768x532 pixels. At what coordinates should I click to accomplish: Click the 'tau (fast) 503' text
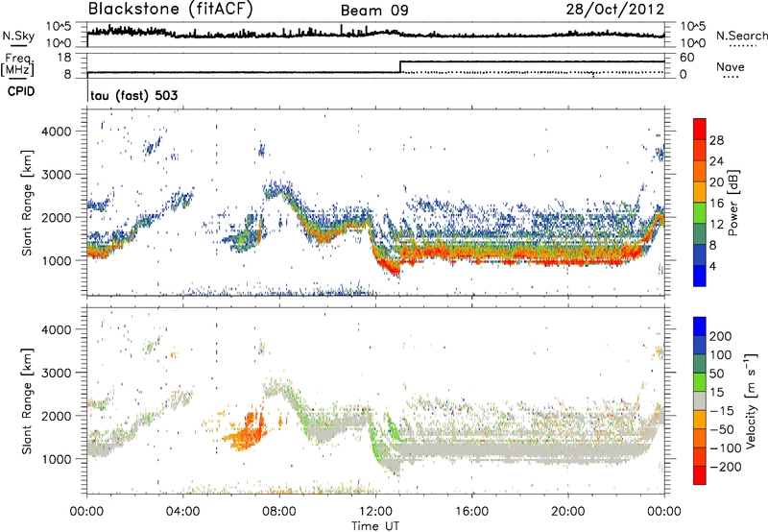click(x=133, y=95)
